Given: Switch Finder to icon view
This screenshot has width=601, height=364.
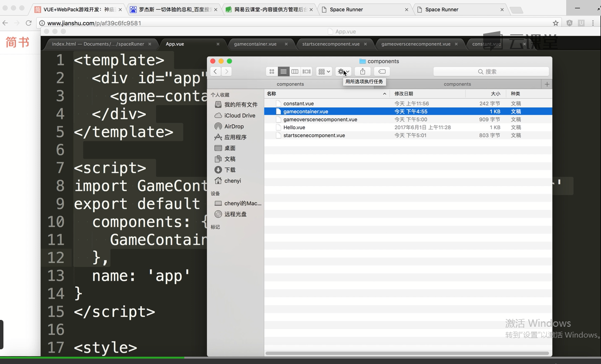Looking at the screenshot, I should 272,72.
